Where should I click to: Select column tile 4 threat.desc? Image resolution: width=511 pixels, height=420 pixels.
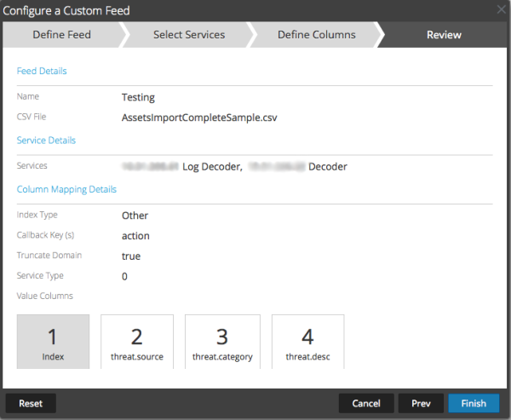[307, 342]
